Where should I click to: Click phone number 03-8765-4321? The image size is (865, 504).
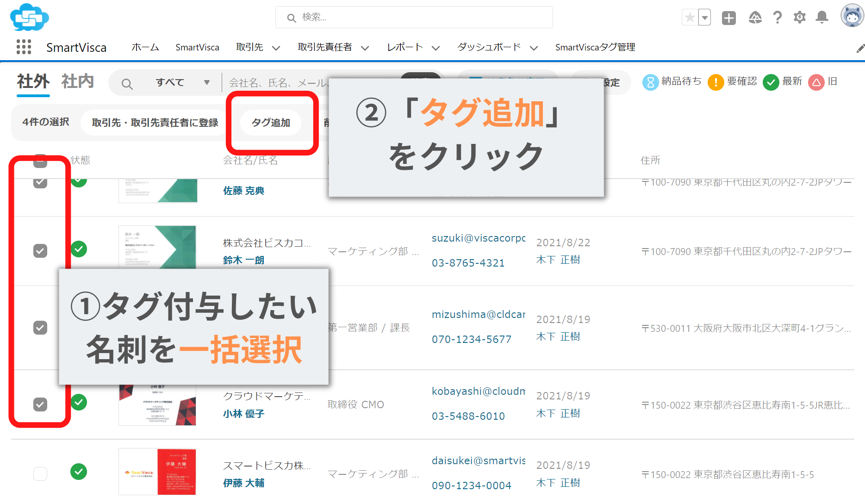(468, 263)
